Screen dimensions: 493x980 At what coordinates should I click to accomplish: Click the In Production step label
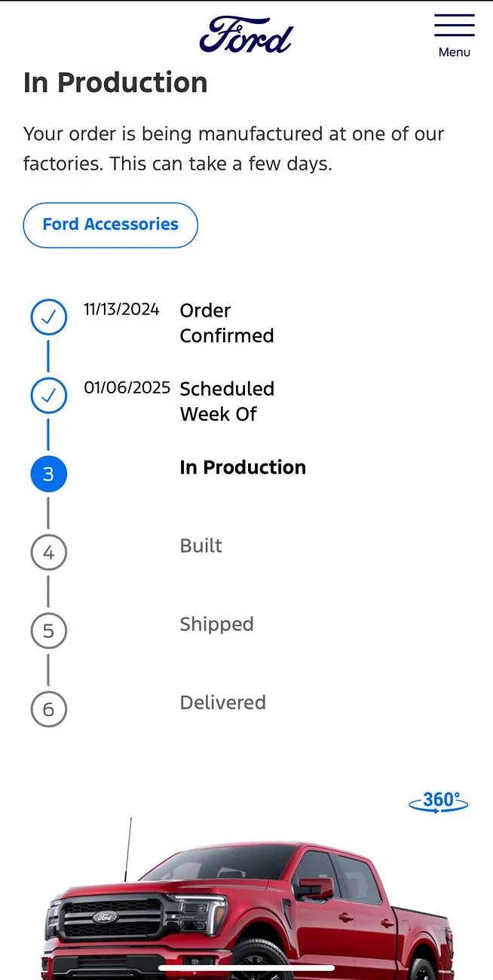click(243, 467)
